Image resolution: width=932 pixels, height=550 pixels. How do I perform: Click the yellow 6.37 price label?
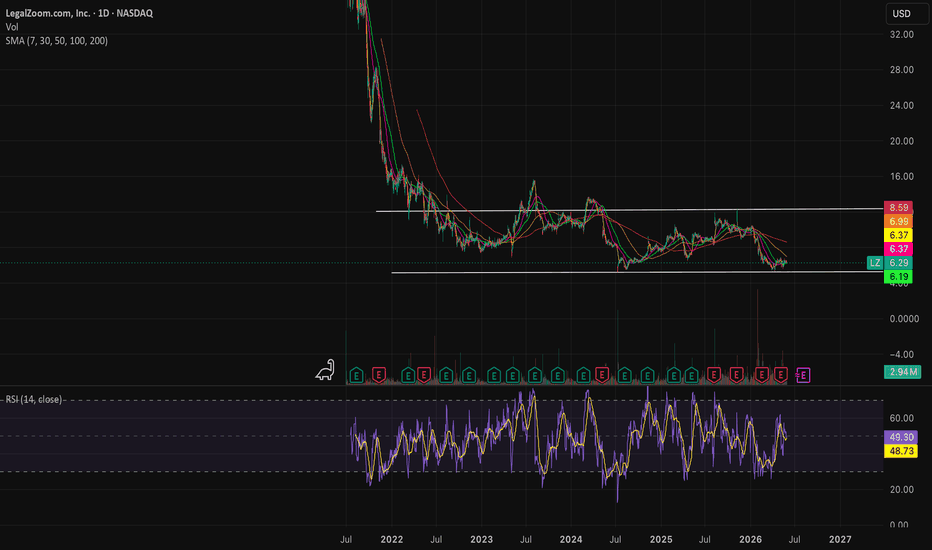coord(898,235)
